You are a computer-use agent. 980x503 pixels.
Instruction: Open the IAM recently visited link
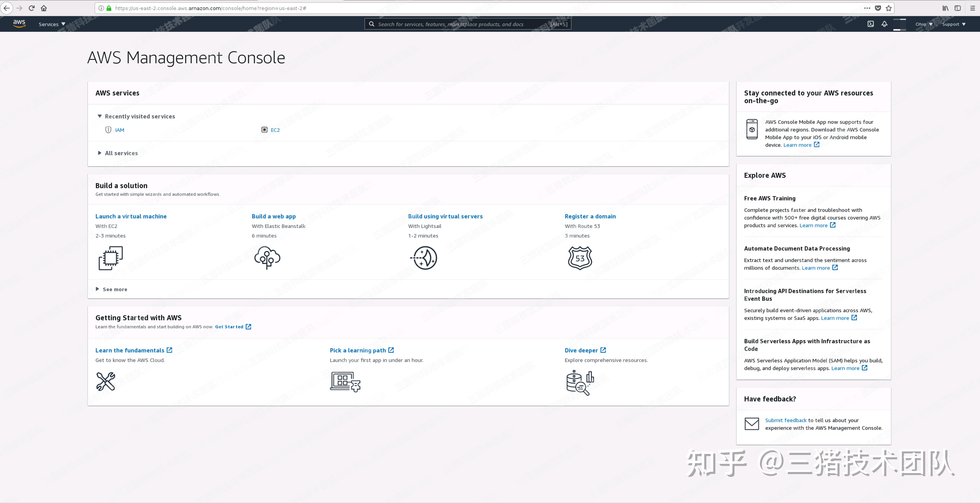click(119, 130)
